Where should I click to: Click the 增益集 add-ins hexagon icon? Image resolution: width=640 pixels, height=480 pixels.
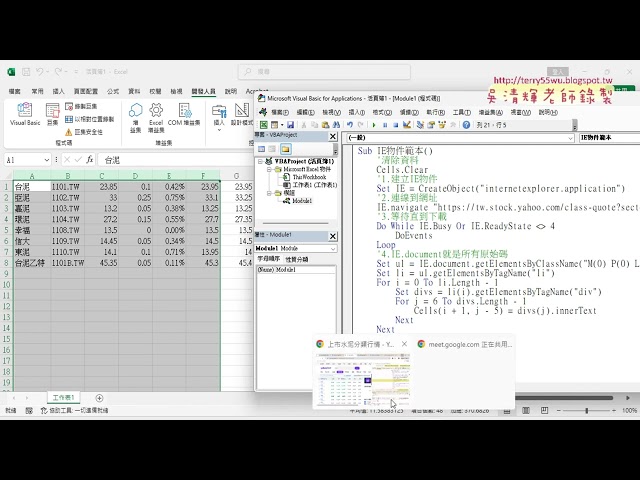[x=136, y=118]
